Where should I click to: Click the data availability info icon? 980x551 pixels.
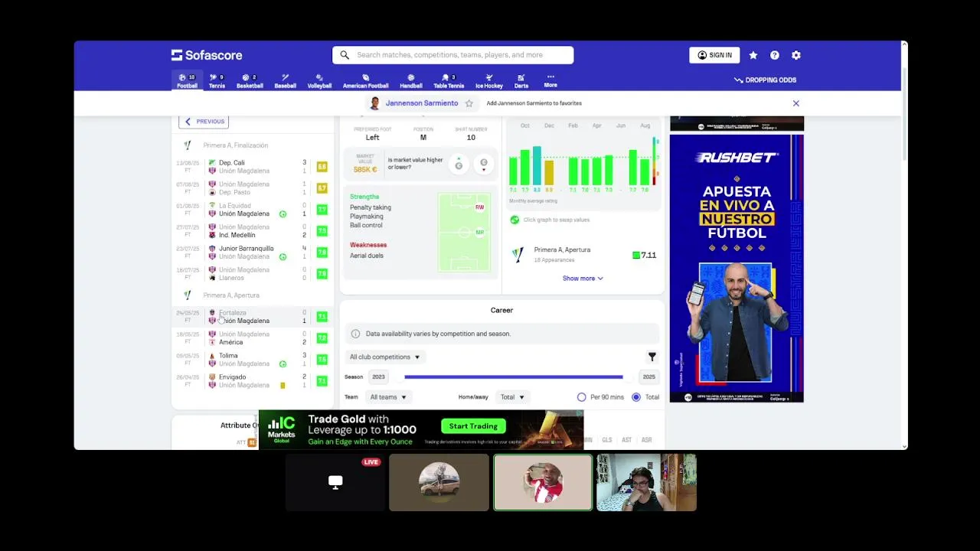coord(355,334)
